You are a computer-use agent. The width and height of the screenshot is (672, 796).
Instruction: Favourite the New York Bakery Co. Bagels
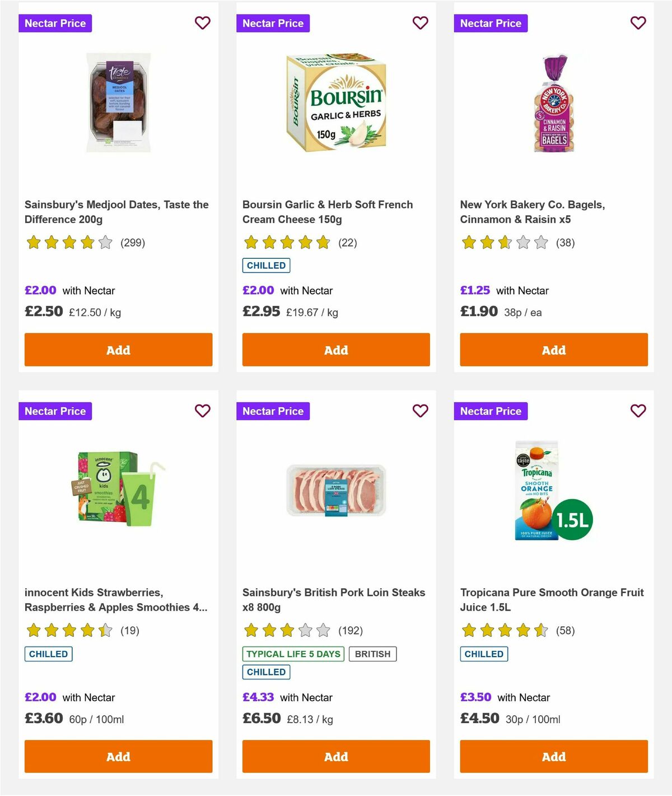(x=638, y=23)
